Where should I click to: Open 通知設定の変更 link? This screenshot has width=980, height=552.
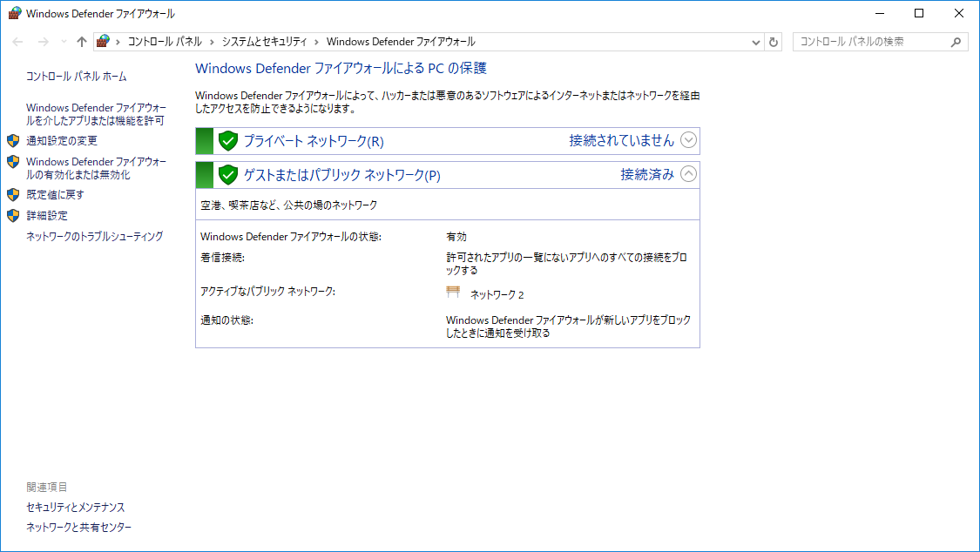(62, 140)
